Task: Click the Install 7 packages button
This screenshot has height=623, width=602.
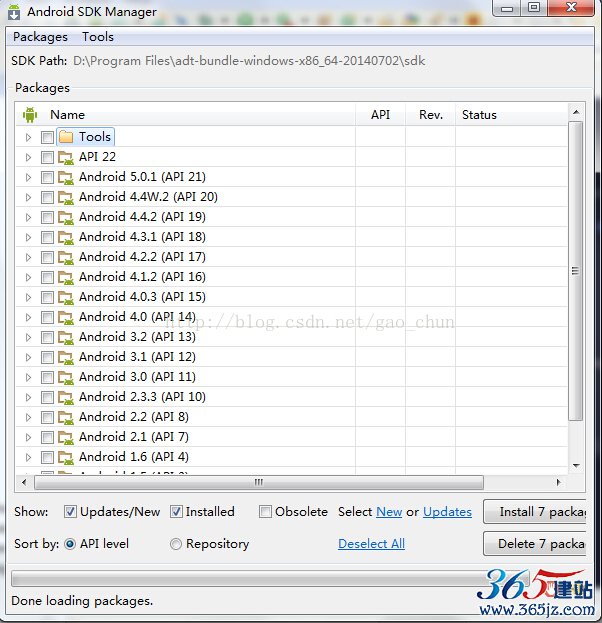Action: pos(535,512)
